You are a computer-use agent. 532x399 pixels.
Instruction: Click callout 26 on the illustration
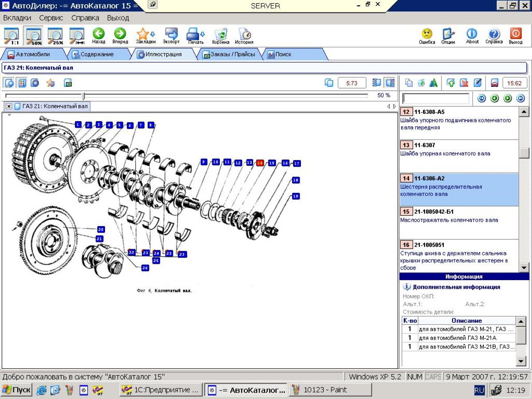145,268
